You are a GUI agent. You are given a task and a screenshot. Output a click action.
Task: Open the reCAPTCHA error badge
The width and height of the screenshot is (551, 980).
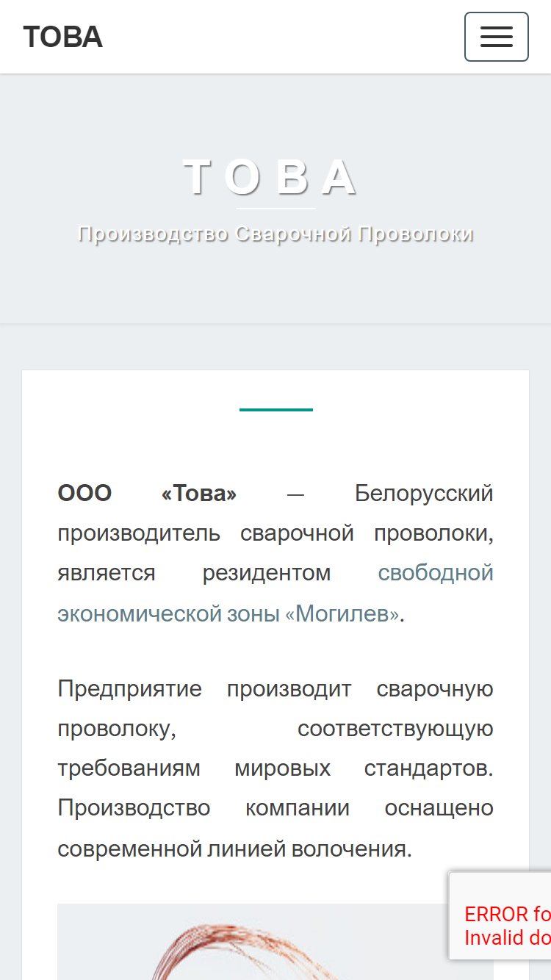click(x=500, y=915)
